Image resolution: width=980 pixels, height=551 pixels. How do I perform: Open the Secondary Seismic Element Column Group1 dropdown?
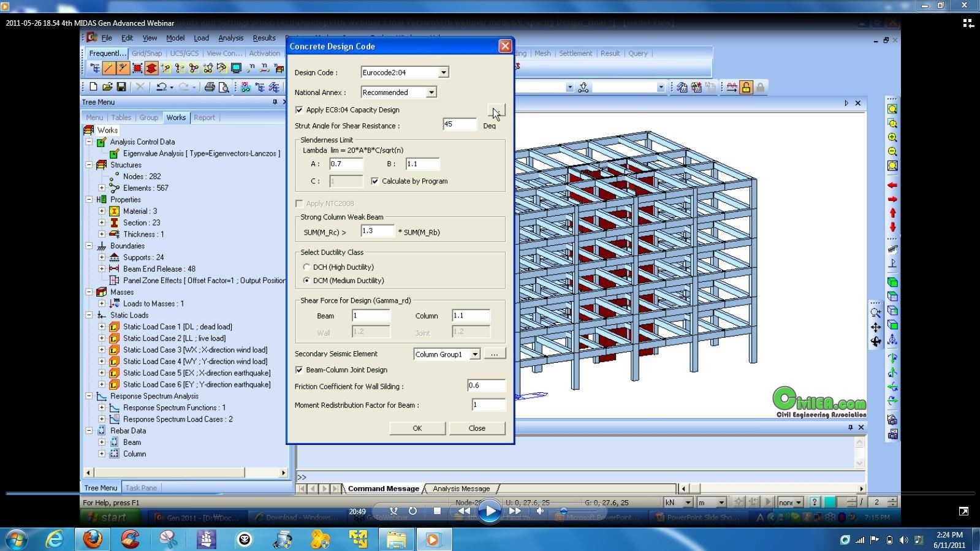pos(474,354)
